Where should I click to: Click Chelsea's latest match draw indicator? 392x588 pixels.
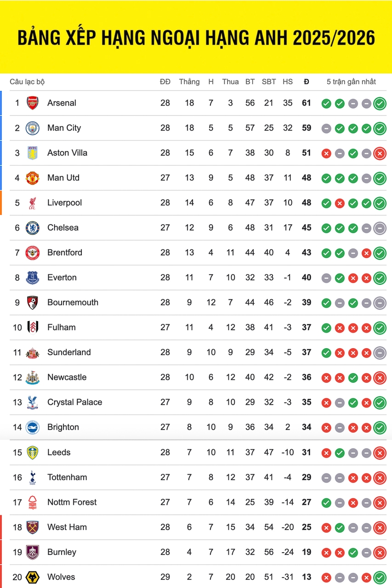coord(380,228)
